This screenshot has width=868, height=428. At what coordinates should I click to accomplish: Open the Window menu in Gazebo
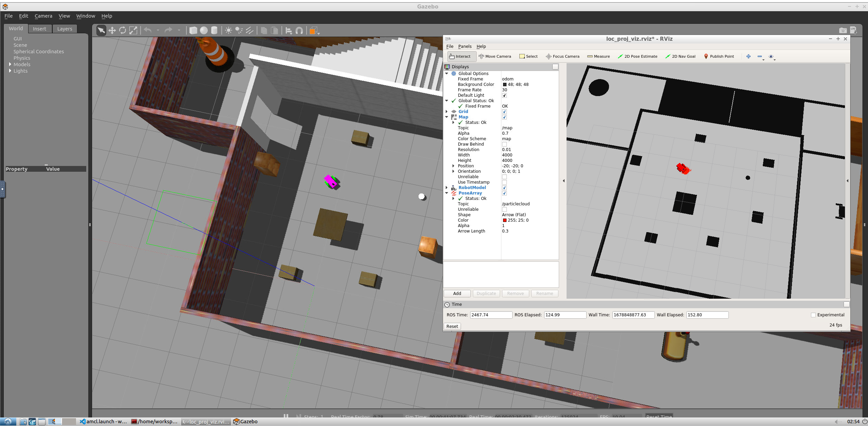tap(86, 16)
